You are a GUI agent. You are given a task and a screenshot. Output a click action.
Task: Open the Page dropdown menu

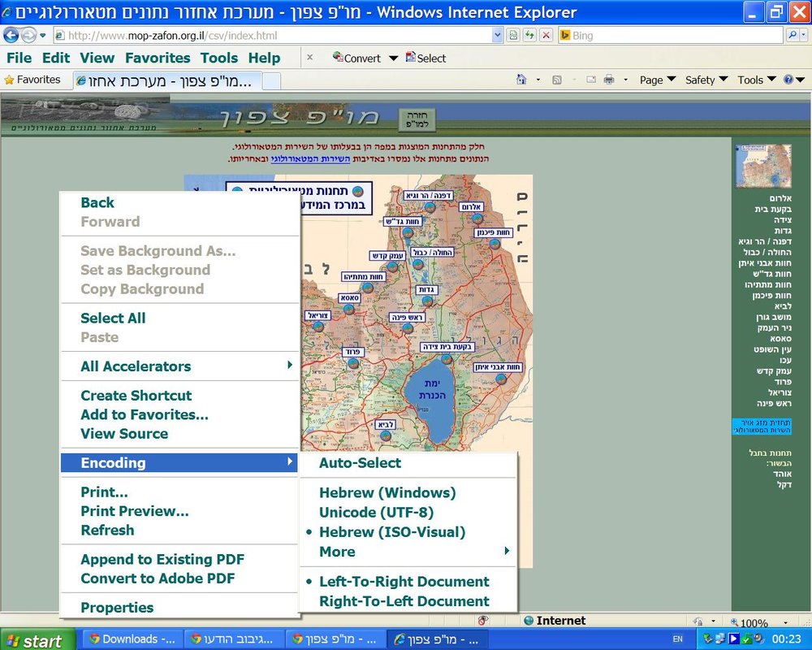click(x=657, y=80)
